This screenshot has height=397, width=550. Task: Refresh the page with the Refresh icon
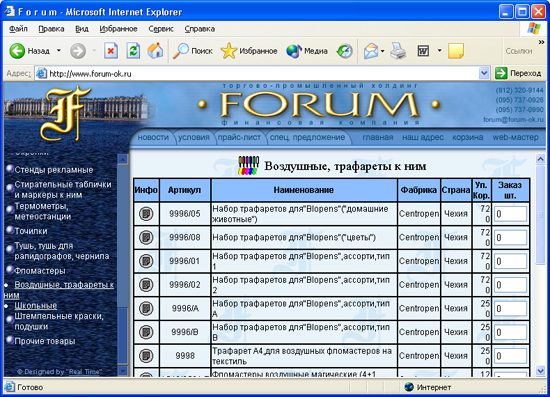click(133, 51)
